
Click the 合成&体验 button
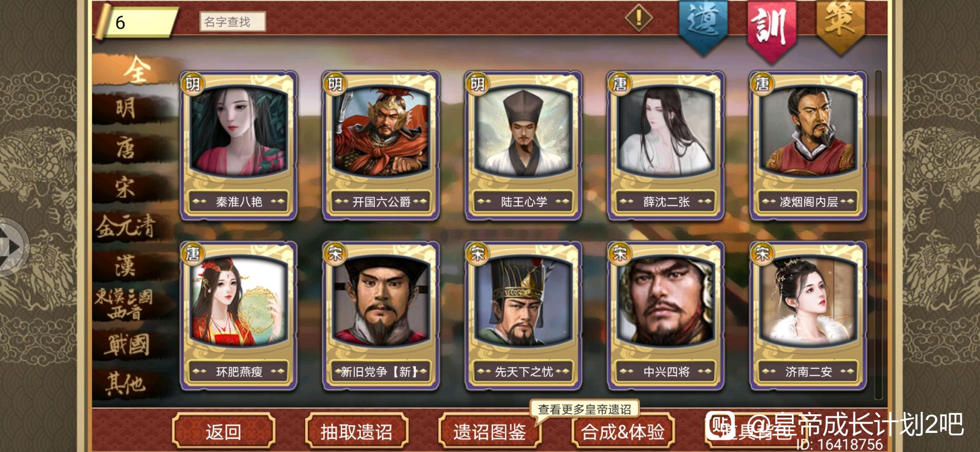pyautogui.click(x=623, y=432)
